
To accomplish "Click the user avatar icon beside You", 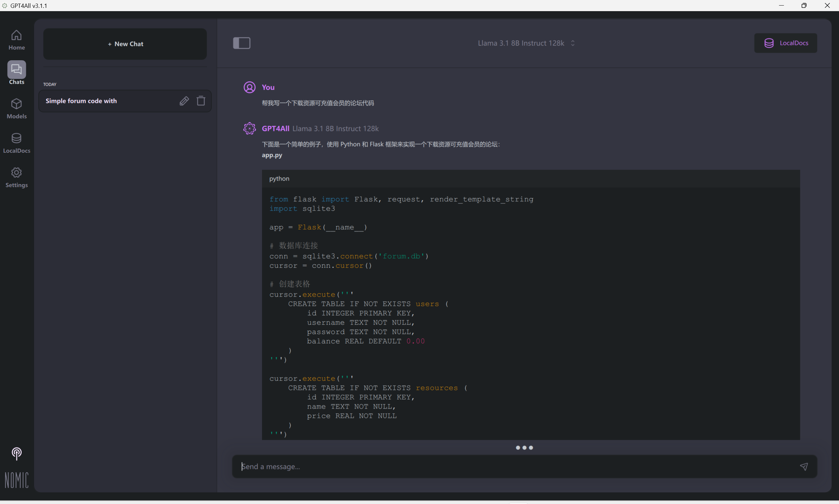I will [249, 87].
